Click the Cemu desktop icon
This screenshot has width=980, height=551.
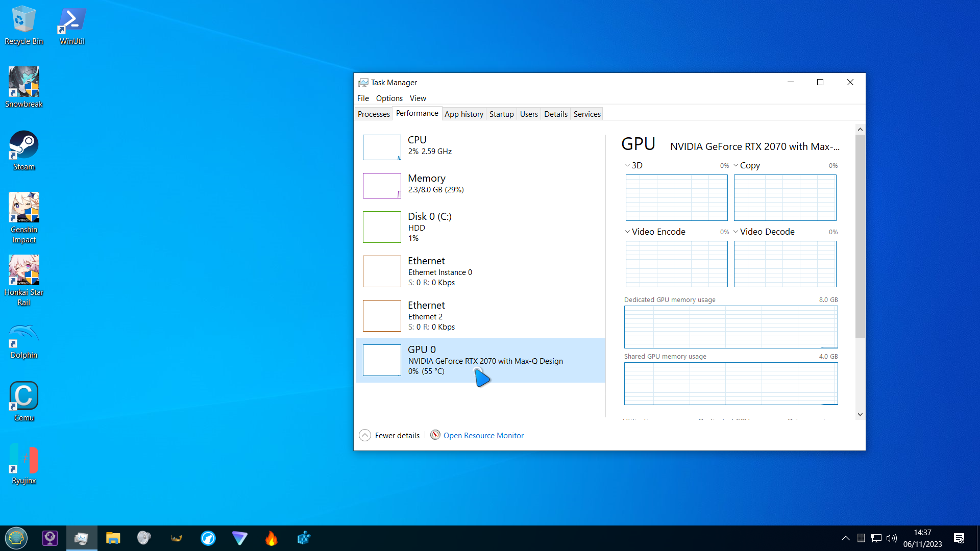click(23, 402)
